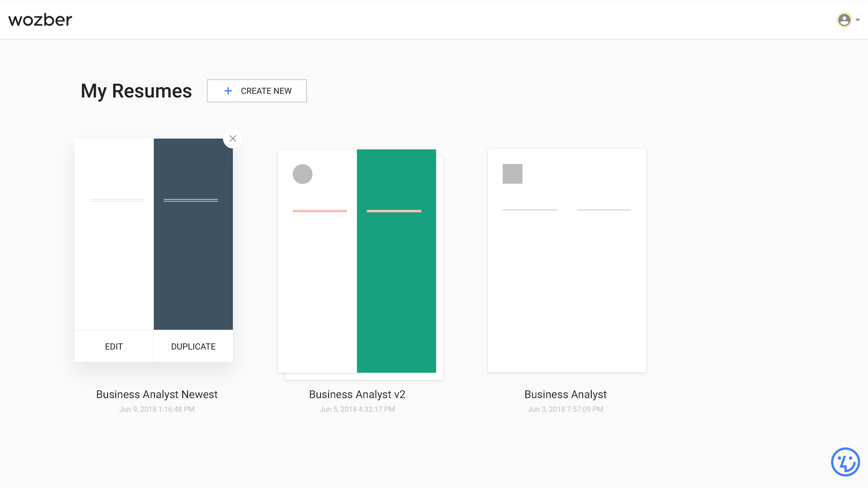This screenshot has height=488, width=868.
Task: Delete Business Analyst Newest using X icon
Action: 233,139
